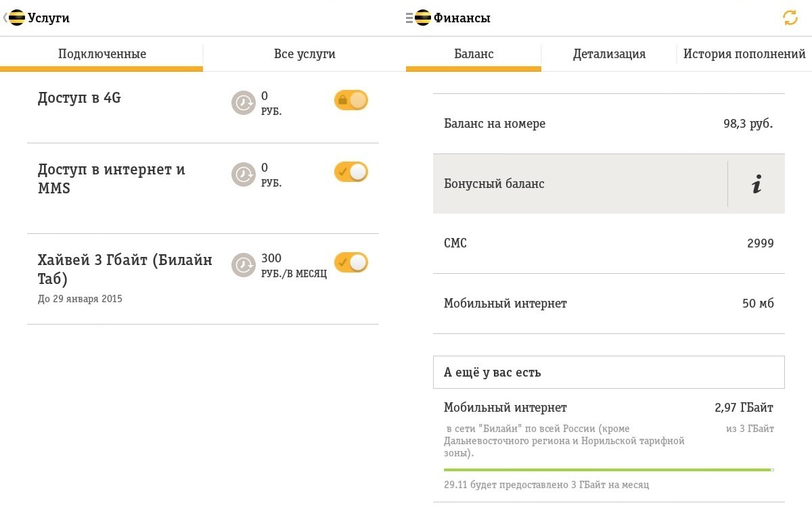This screenshot has width=812, height=524.
Task: Go to История пополнений tab
Action: (x=744, y=54)
